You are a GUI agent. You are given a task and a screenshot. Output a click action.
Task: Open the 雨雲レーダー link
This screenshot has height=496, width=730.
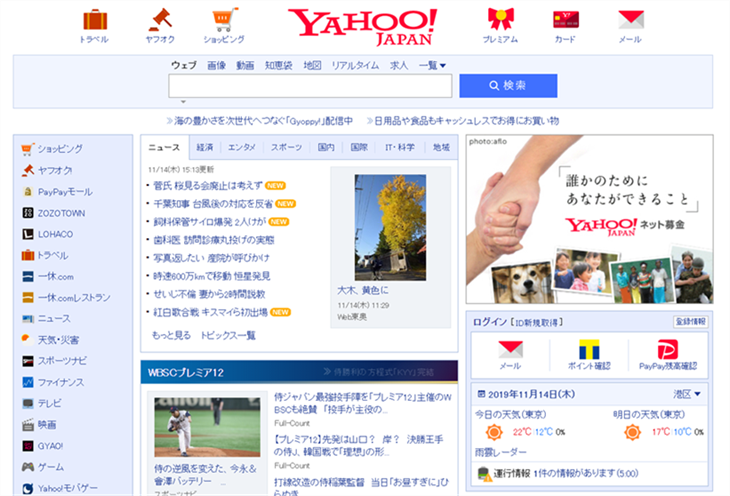[x=500, y=452]
